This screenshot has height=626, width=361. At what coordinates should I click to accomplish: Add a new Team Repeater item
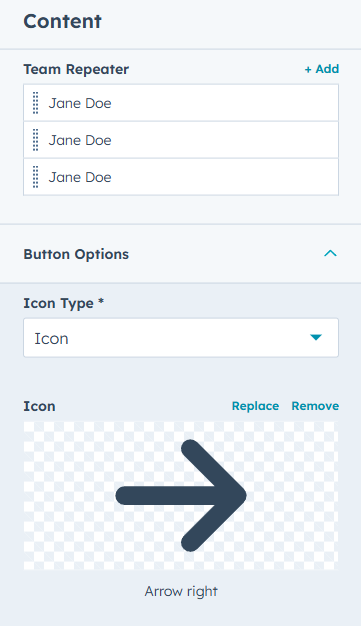pyautogui.click(x=322, y=69)
